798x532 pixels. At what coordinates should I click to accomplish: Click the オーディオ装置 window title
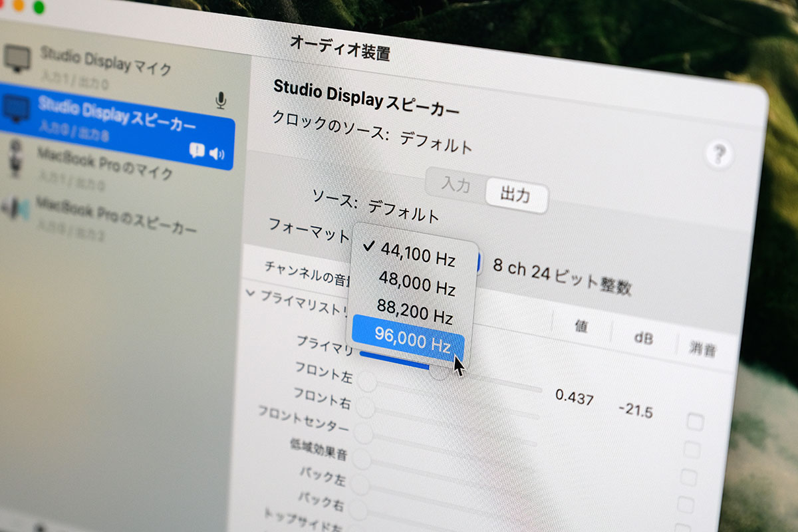tap(340, 48)
